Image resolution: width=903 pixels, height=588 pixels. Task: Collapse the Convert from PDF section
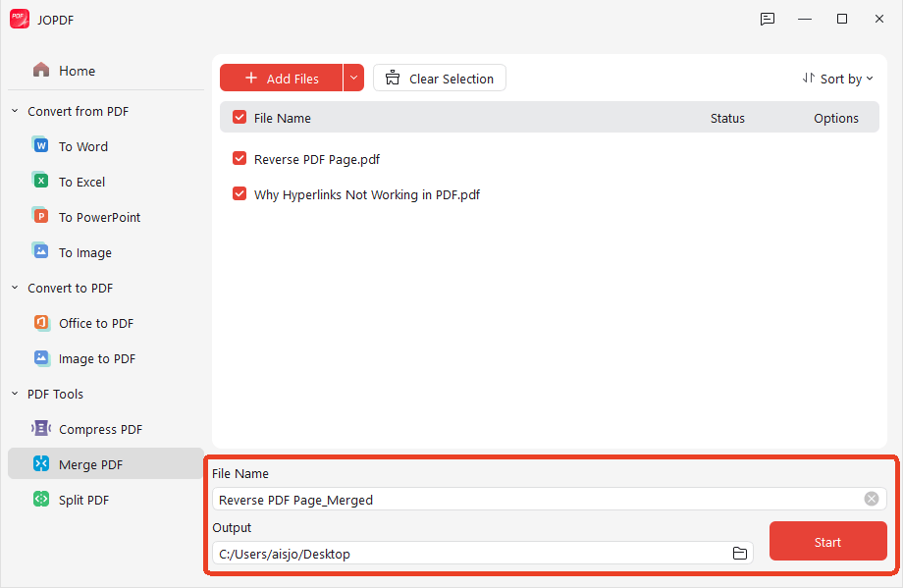15,111
